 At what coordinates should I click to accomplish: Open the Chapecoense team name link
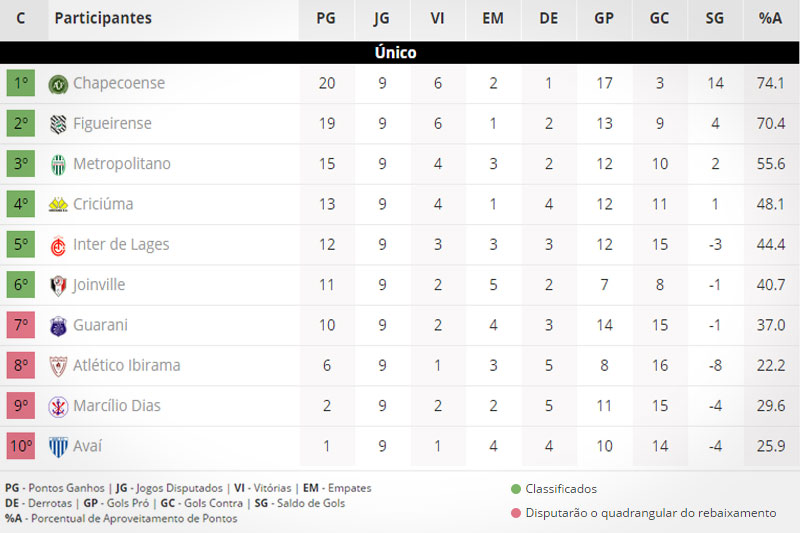[x=119, y=83]
